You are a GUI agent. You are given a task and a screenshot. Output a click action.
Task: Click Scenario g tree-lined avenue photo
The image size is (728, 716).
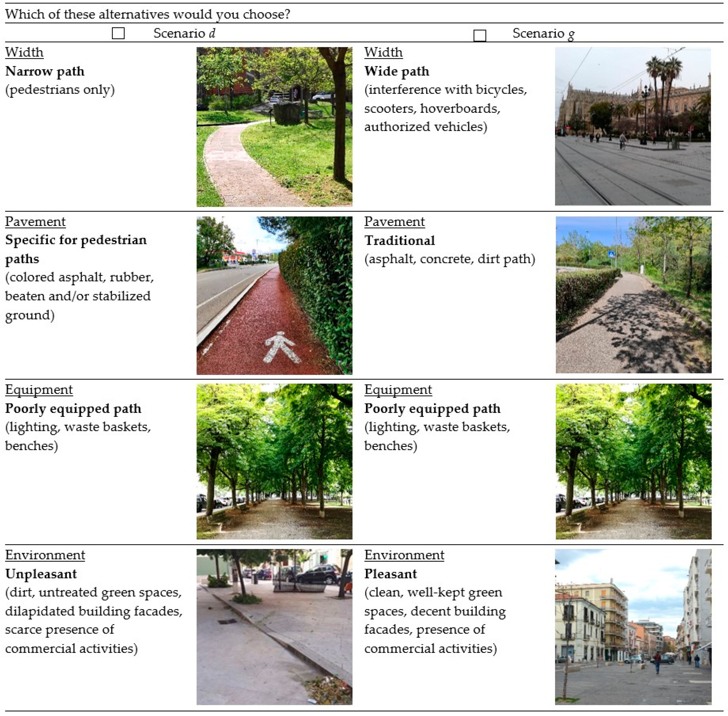tap(633, 461)
